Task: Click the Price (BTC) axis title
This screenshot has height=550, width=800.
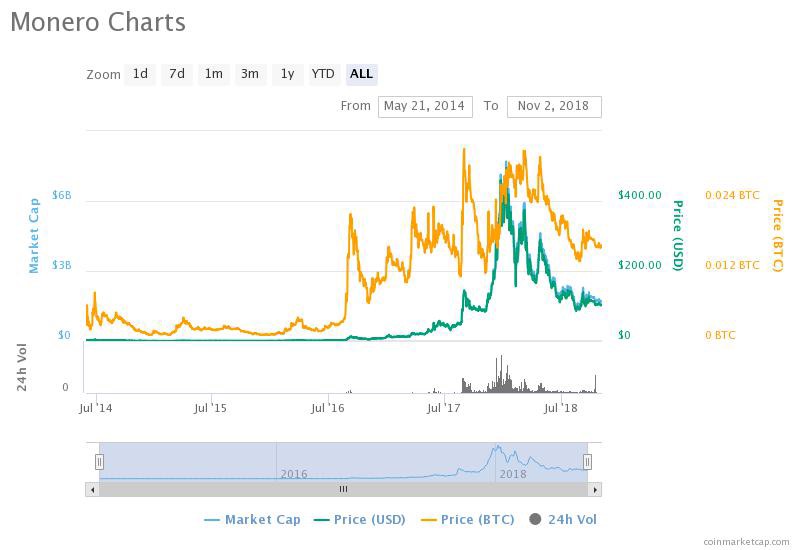Action: coord(777,235)
